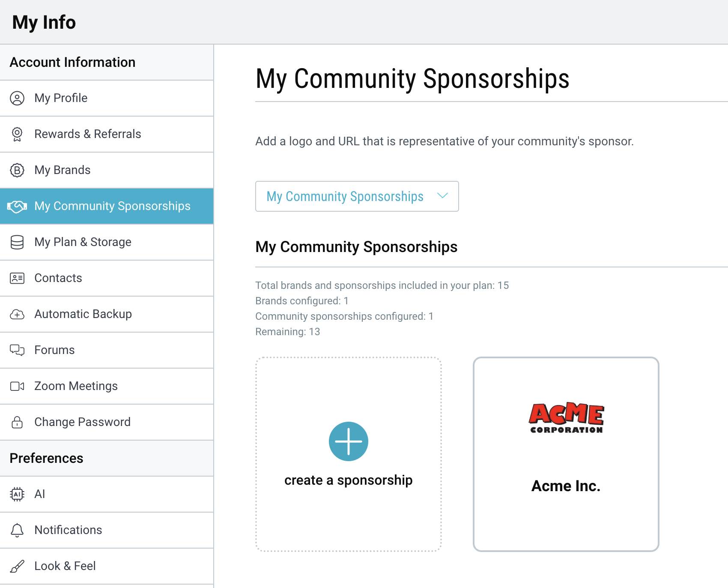Screen dimensions: 728x588
Task: Click the My Profile person icon
Action: click(x=17, y=98)
